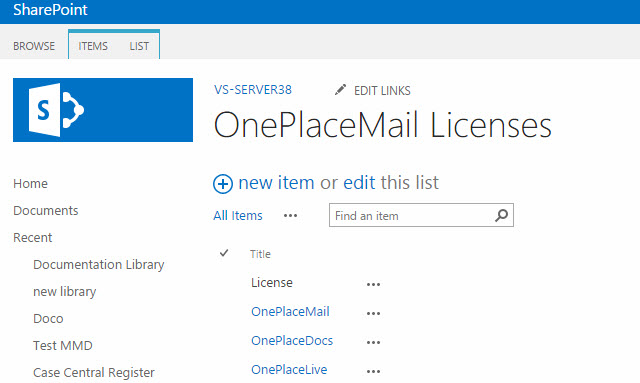
Task: Sort by the Title column header
Action: 260,254
